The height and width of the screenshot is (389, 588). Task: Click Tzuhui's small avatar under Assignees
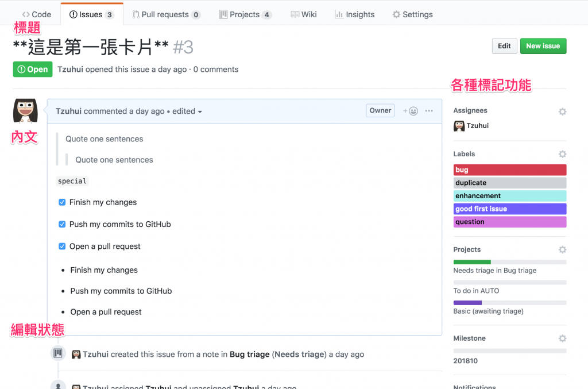tap(459, 126)
